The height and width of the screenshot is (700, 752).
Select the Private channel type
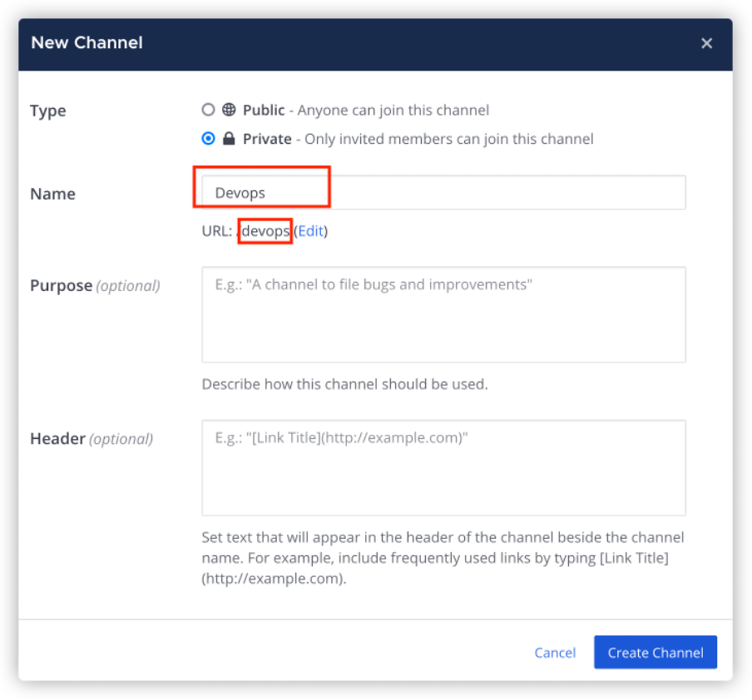(208, 139)
